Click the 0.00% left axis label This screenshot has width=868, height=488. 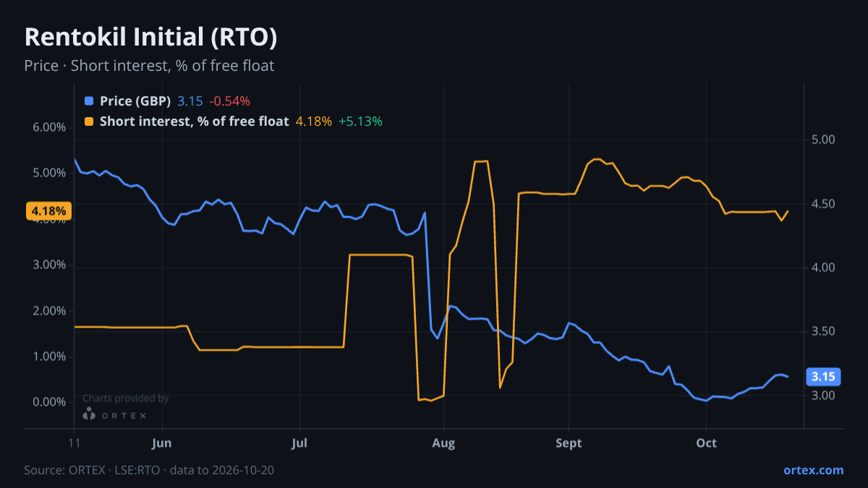click(x=48, y=402)
